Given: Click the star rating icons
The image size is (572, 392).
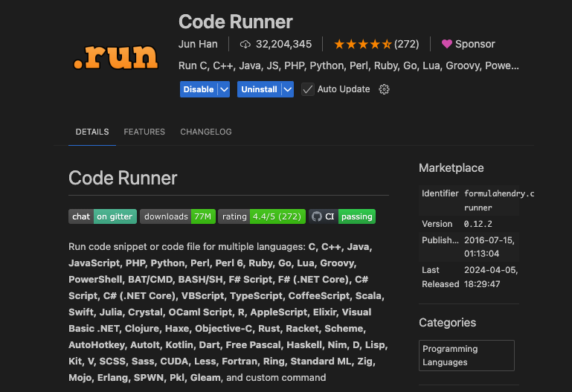Looking at the screenshot, I should [363, 45].
